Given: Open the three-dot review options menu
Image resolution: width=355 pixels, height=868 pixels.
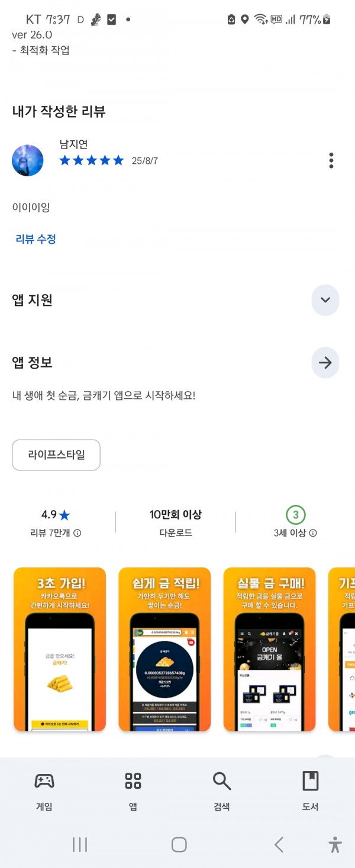Looking at the screenshot, I should coord(331,160).
